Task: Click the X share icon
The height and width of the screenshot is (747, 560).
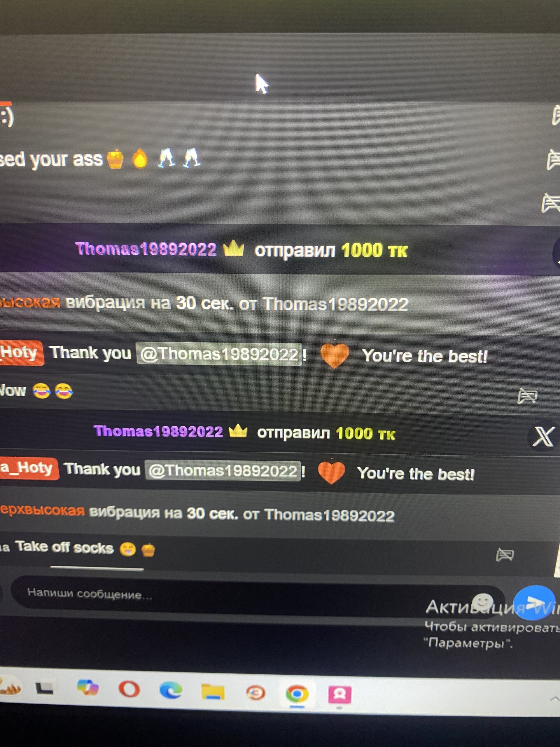Action: (542, 436)
